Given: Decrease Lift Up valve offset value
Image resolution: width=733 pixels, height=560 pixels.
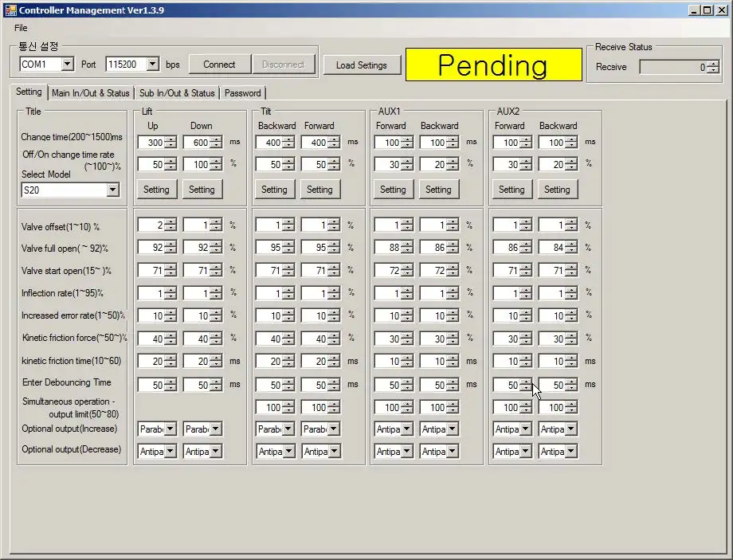Looking at the screenshot, I should pos(170,229).
